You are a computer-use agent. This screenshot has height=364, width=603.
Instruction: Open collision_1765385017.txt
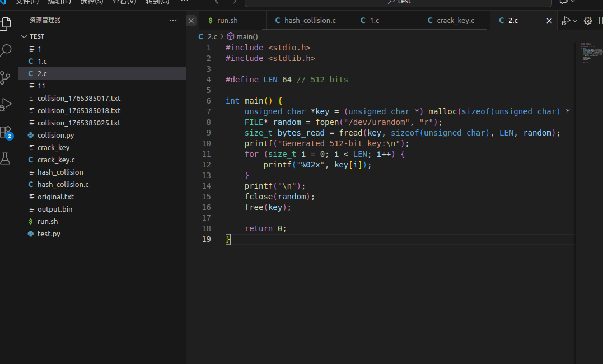(102, 98)
